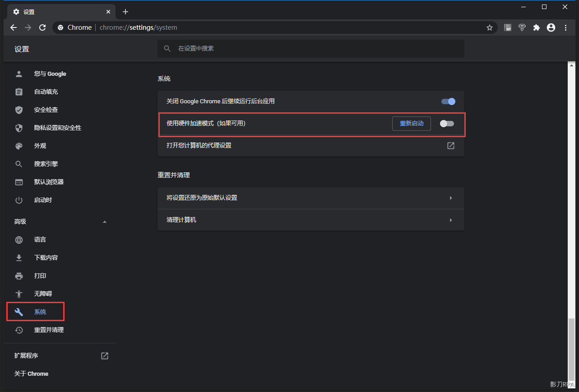The image size is (579, 392).
Task: Expand 将设置还原为原始默认设置 row
Action: [450, 198]
